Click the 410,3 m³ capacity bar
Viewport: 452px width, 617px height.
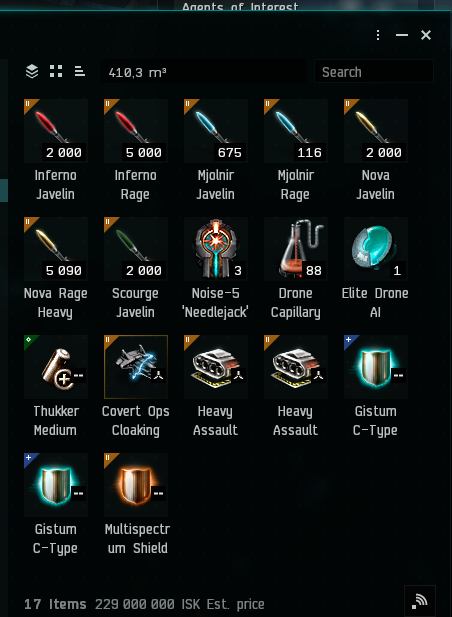[x=203, y=72]
